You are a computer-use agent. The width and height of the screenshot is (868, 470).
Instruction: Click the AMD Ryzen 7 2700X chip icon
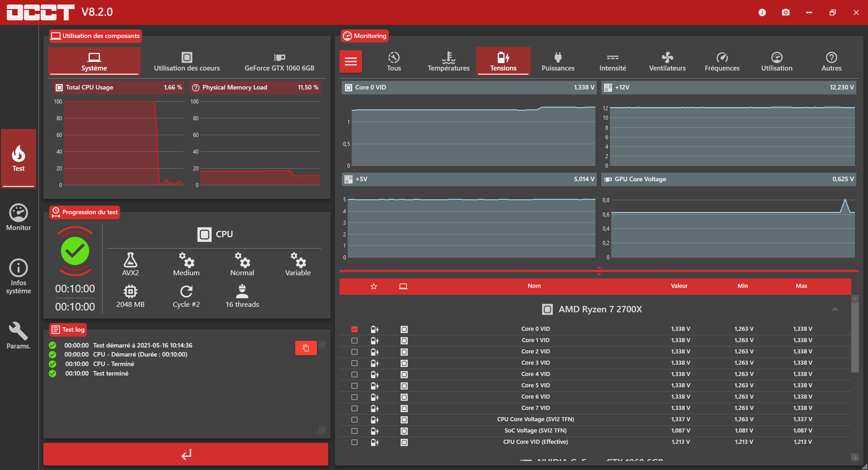tap(547, 309)
